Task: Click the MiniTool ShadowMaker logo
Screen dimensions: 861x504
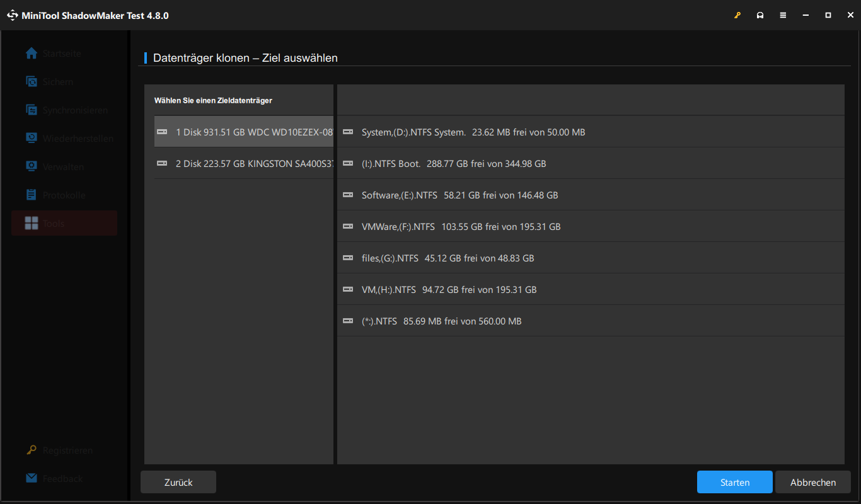Action: point(13,14)
